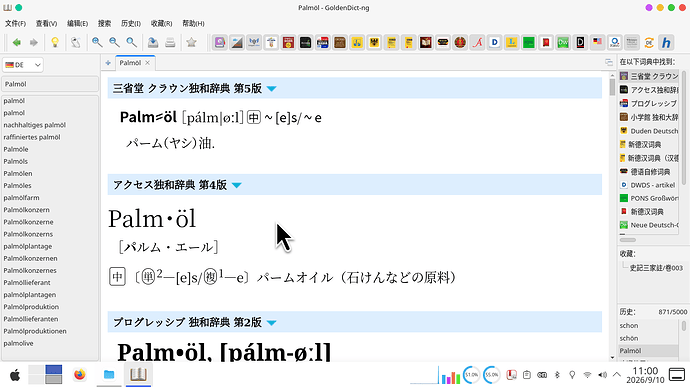Select 'Palmölkonzern' in word list
Screen dimensions: 690x387
point(50,210)
